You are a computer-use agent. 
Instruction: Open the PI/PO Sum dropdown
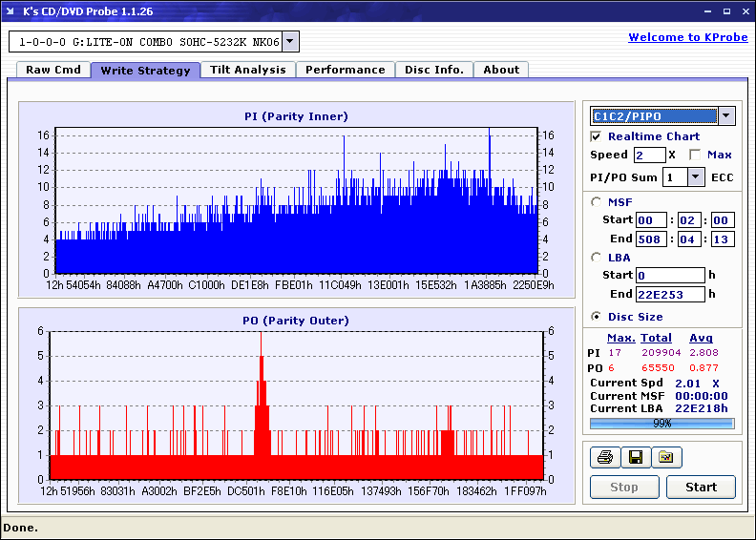(x=695, y=177)
